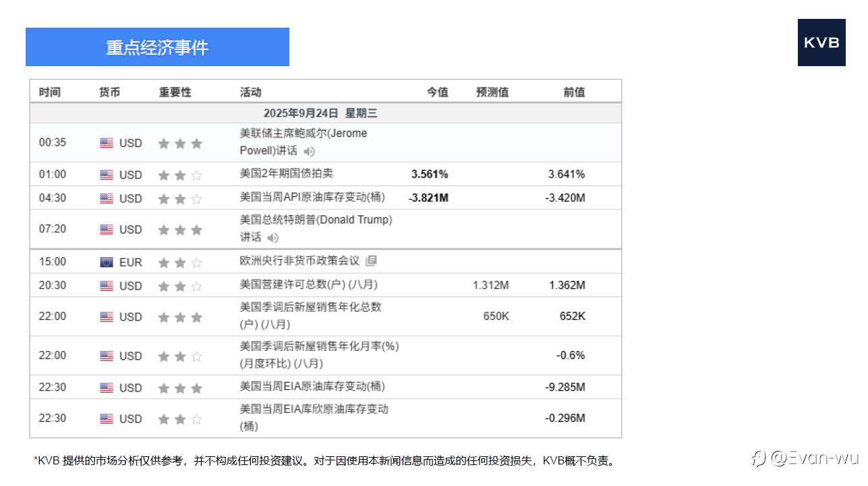
Task: Open the 美国当周API原油库存变动(桶) event
Action: tap(312, 197)
